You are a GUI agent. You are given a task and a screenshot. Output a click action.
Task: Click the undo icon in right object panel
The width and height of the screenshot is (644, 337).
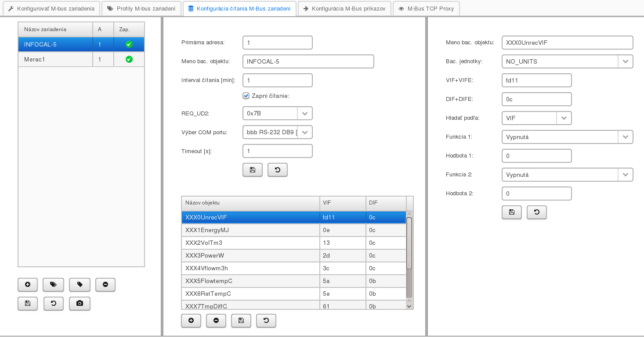point(536,212)
